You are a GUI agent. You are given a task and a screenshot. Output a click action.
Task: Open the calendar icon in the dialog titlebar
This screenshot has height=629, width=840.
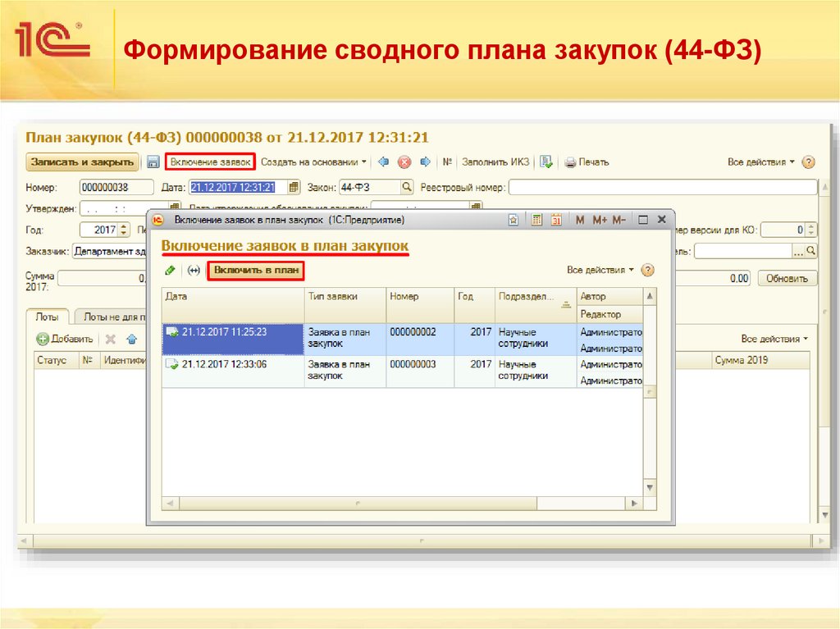click(x=558, y=218)
